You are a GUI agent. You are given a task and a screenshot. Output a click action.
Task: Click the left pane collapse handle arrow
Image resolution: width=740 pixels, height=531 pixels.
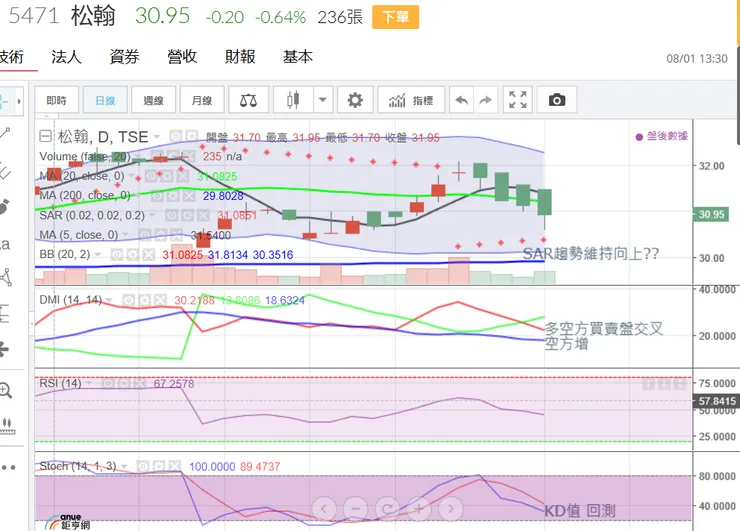coord(32,324)
